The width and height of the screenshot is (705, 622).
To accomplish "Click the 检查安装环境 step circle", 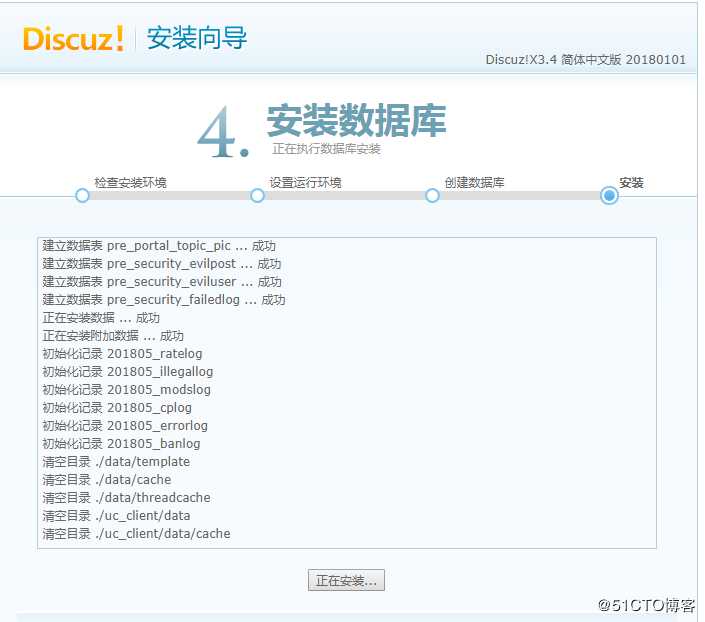I will (x=82, y=196).
